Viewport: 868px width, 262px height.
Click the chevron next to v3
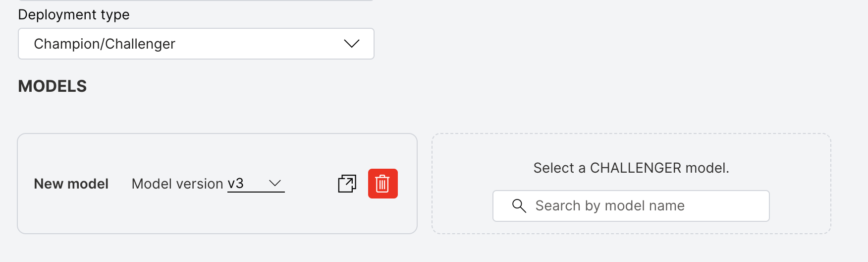[x=275, y=184]
